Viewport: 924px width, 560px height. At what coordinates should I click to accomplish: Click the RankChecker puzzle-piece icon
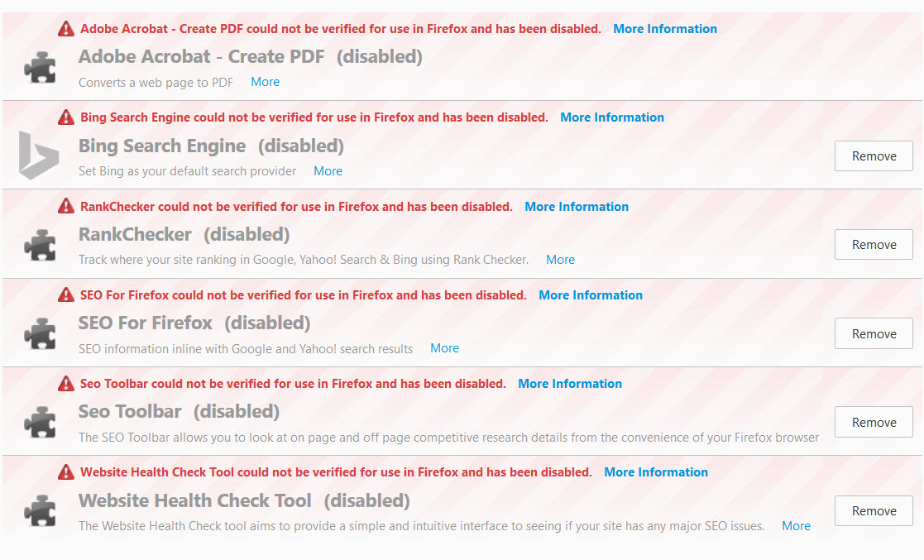[x=40, y=245]
